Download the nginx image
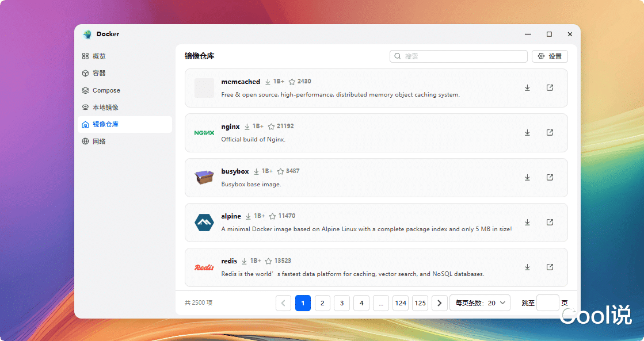The height and width of the screenshot is (341, 644). tap(527, 132)
